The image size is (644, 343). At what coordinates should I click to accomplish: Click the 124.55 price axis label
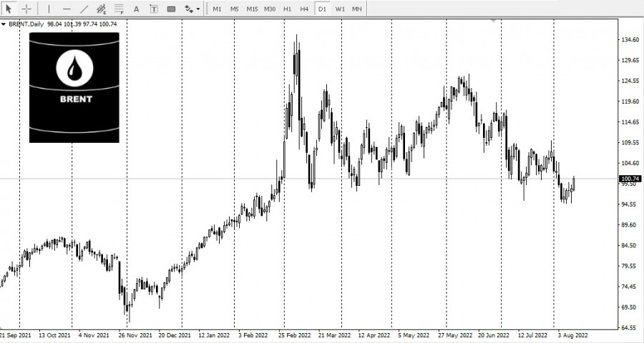[630, 81]
